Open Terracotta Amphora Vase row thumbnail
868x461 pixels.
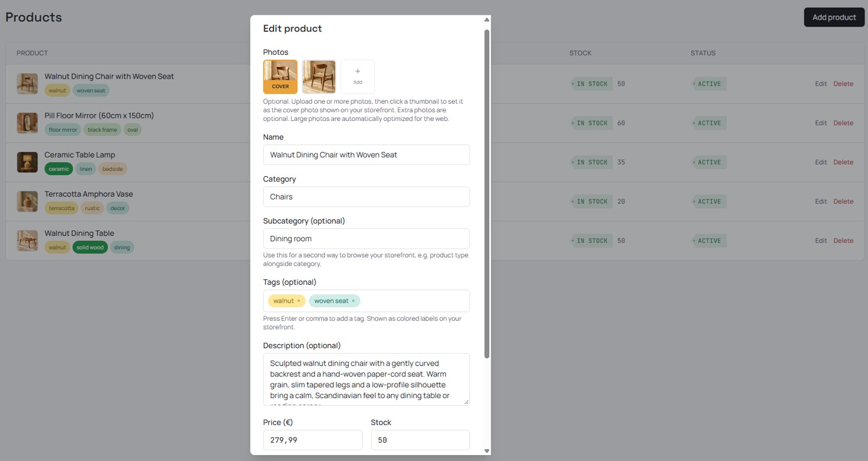click(x=27, y=201)
